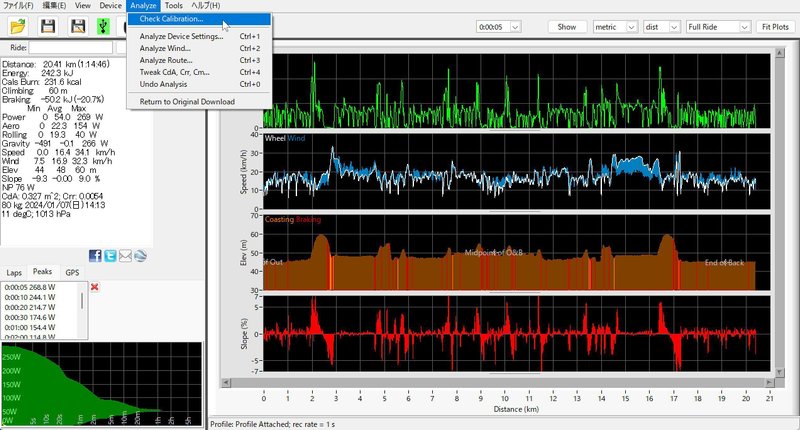Click the Braking legend label in elevation plot
This screenshot has height=430, width=800.
tap(308, 219)
